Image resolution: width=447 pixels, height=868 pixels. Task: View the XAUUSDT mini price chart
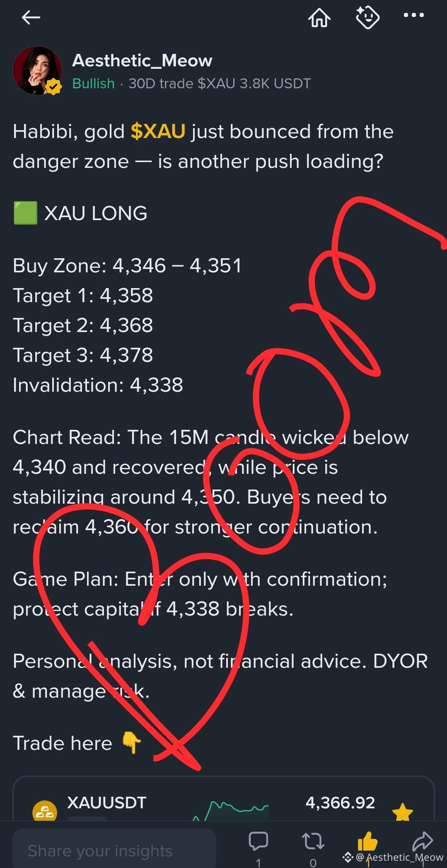(230, 810)
